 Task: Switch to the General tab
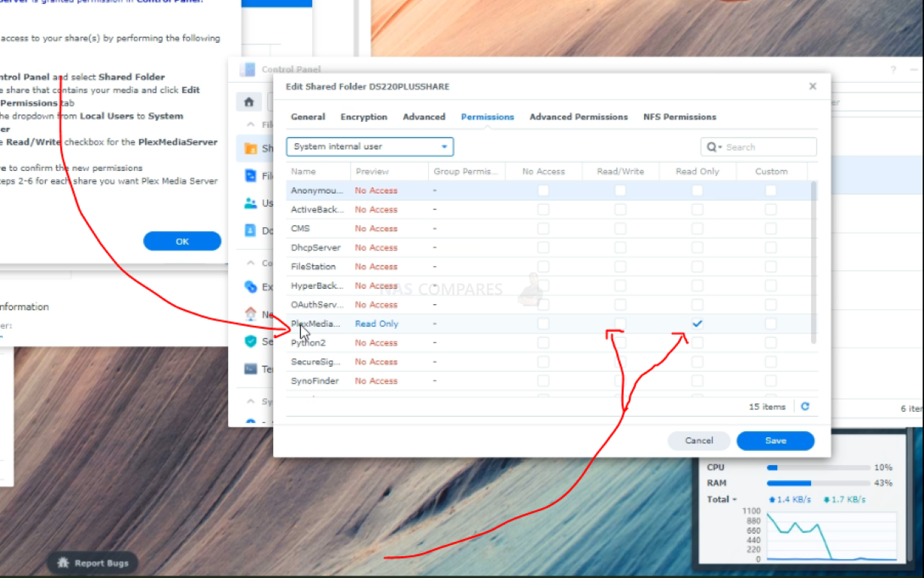[308, 117]
